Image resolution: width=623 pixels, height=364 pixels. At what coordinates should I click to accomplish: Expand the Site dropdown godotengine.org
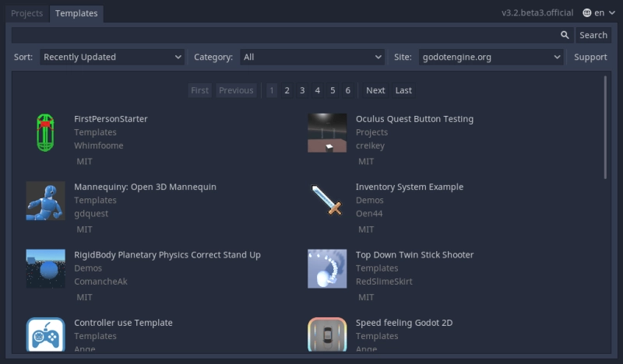pos(491,57)
